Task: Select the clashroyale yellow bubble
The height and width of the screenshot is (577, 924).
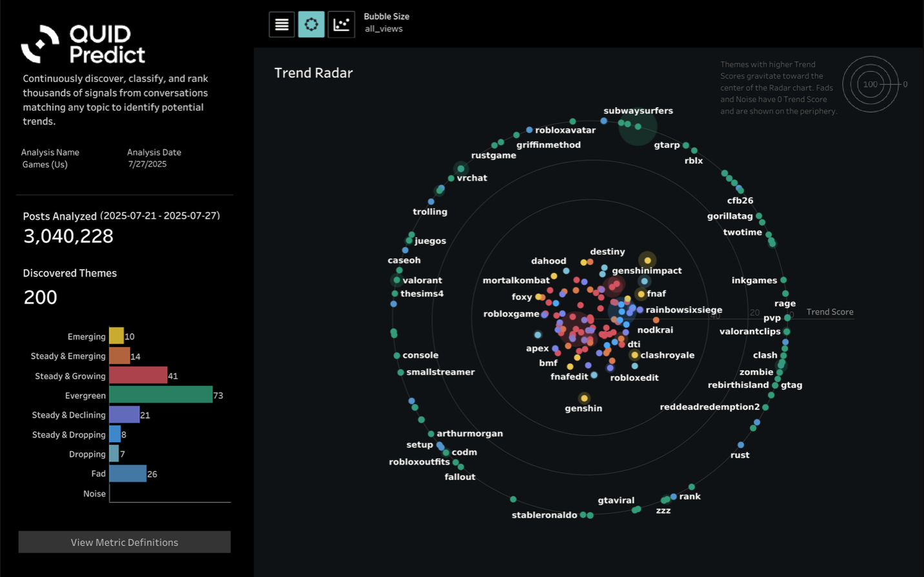Action: [634, 355]
